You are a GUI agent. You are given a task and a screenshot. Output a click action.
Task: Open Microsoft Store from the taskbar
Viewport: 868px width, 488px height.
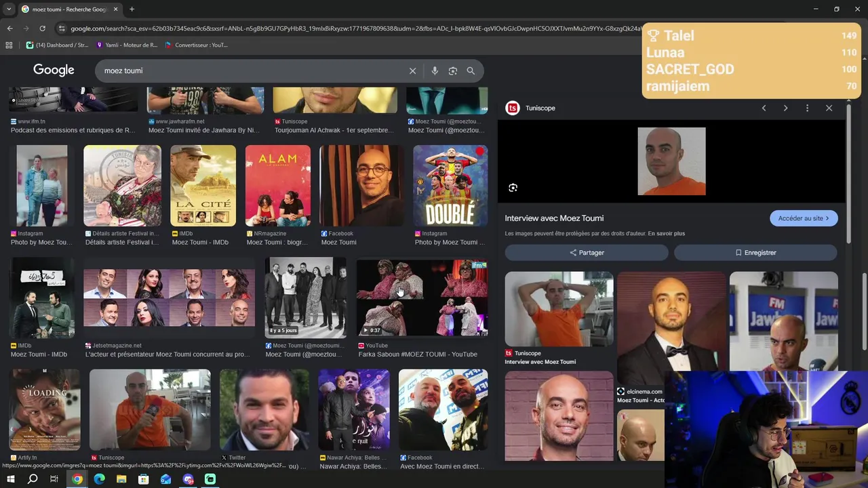click(144, 479)
